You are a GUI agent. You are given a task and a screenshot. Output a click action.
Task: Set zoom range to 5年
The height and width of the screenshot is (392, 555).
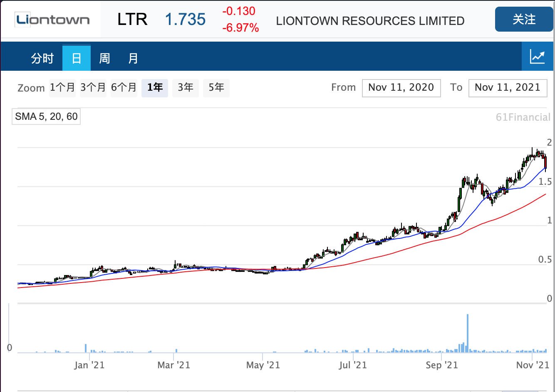216,88
